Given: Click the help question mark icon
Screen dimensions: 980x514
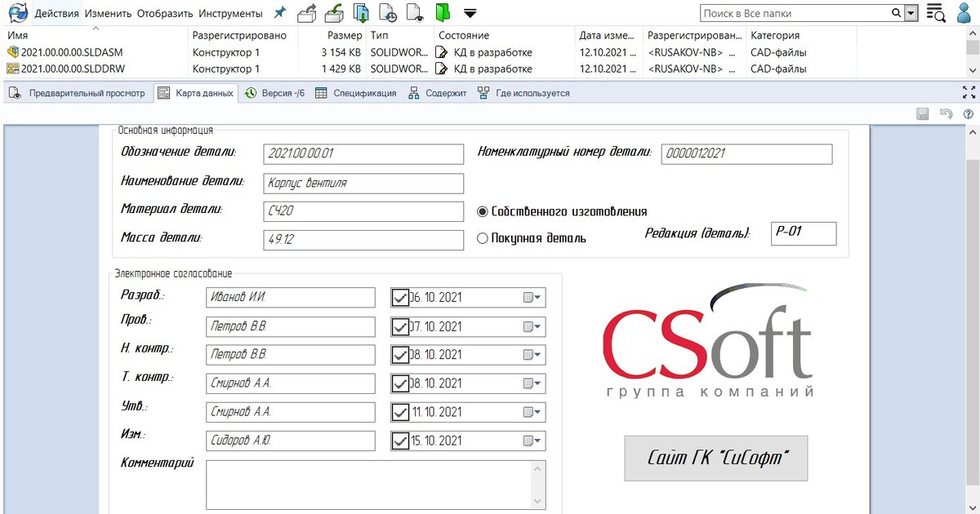Looking at the screenshot, I should tap(969, 114).
